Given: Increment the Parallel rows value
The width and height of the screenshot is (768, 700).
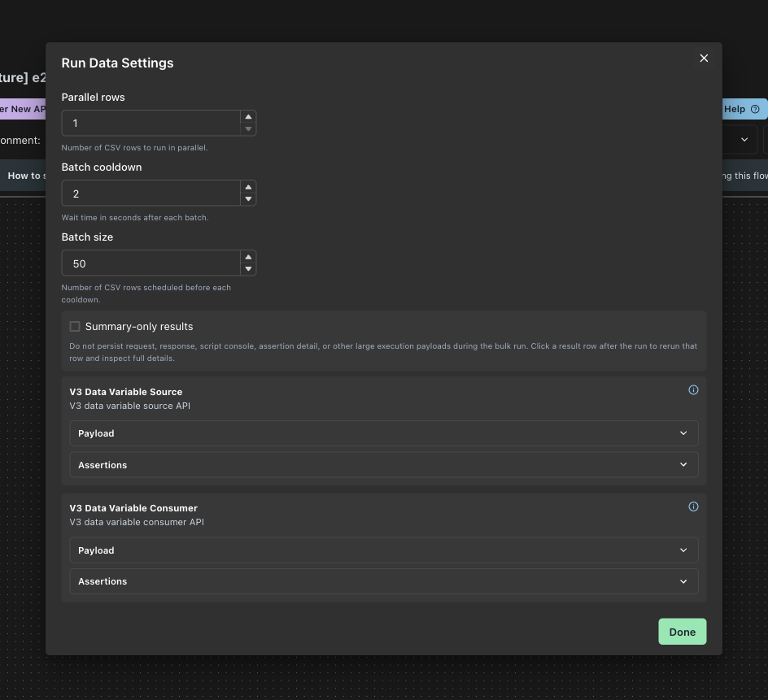Looking at the screenshot, I should click(248, 117).
